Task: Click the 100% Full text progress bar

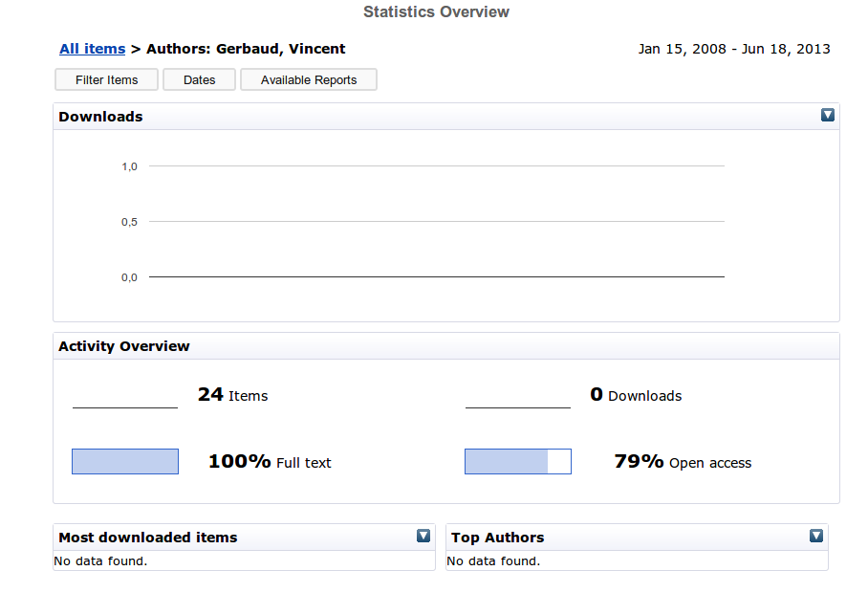Action: (125, 461)
